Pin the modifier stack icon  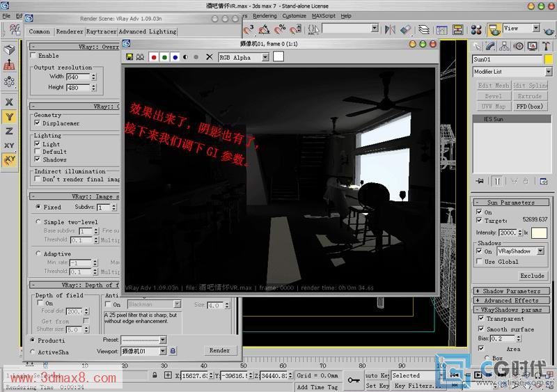(x=480, y=181)
